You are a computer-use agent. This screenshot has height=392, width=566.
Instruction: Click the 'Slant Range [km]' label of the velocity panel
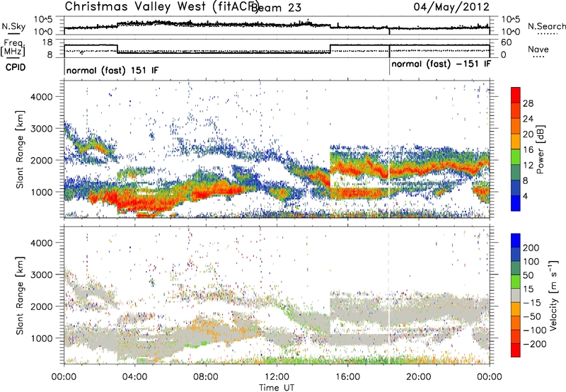(20, 296)
